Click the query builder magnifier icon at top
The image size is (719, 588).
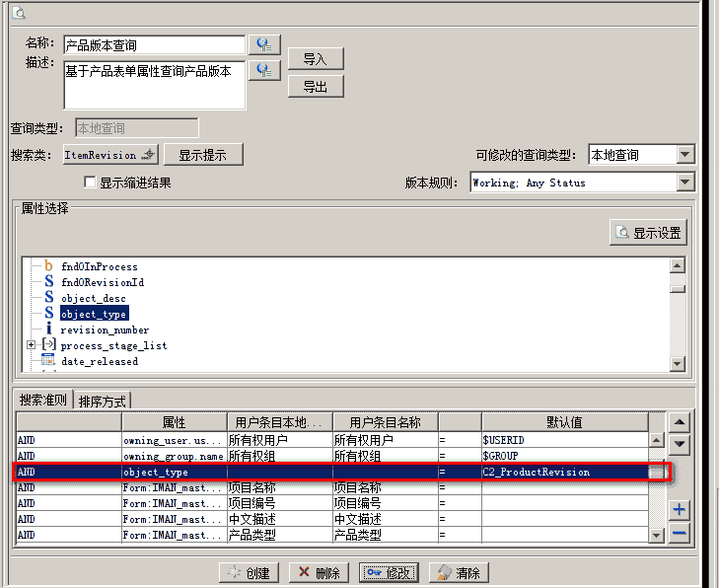19,13
